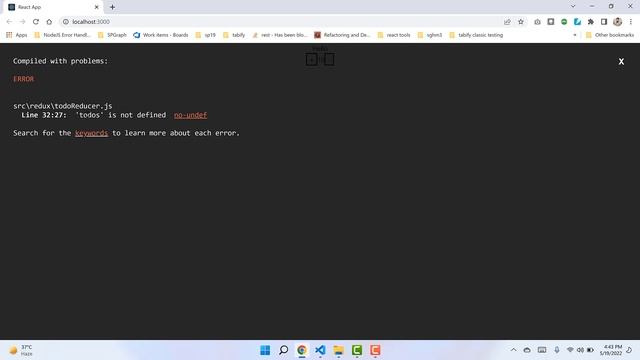Open the no-undef rule link
640x360 pixels.
(x=190, y=115)
